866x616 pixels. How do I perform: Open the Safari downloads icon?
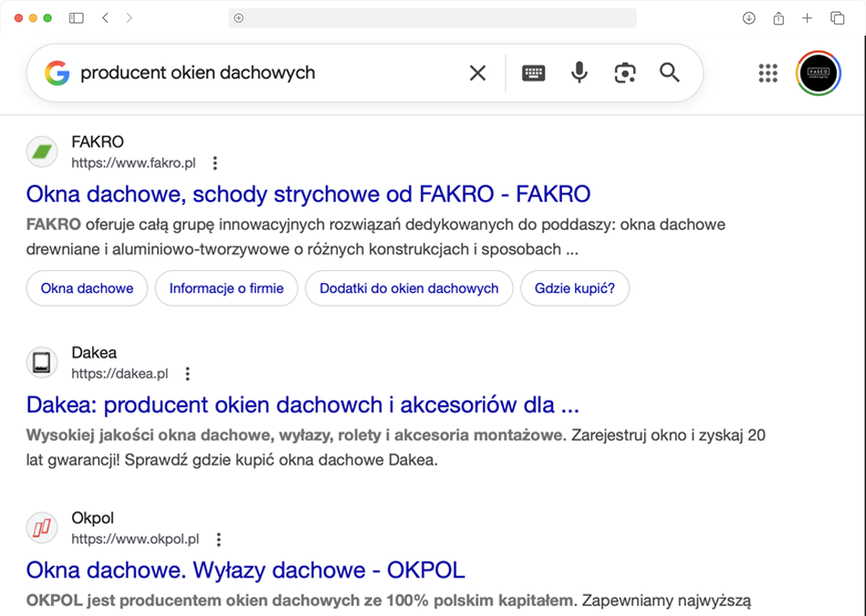click(x=749, y=18)
